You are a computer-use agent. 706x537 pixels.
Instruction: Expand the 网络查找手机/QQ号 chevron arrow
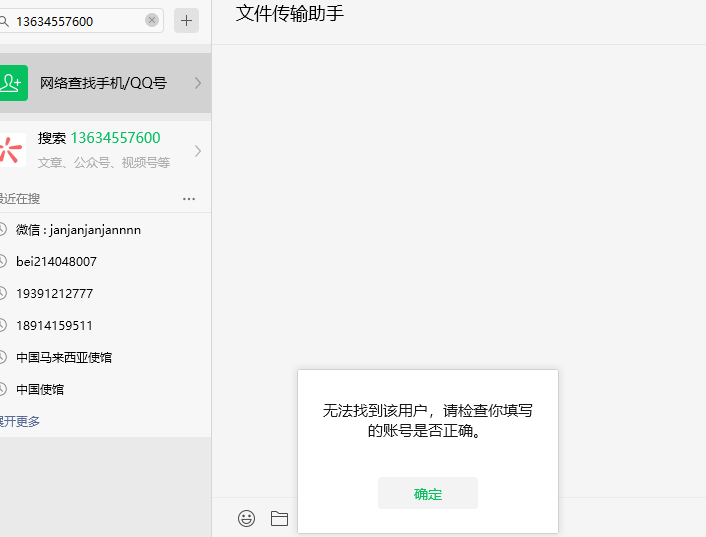[198, 83]
